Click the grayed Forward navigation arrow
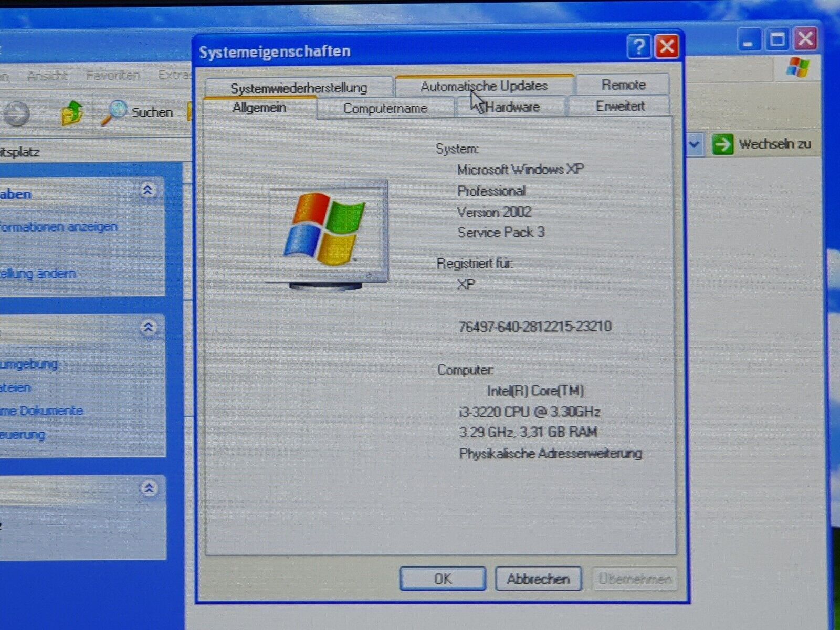Screen dimensions: 840x630 [x=17, y=113]
